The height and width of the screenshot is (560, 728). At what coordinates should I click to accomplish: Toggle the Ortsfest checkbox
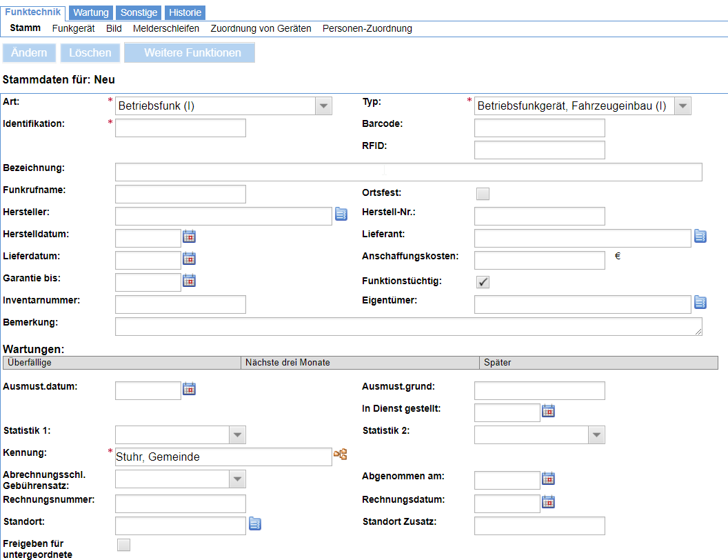pyautogui.click(x=483, y=194)
